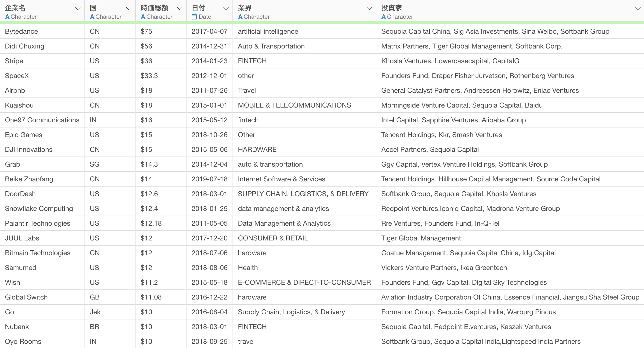Click the Bytedance company cell
Screen dimensions: 644x348
click(x=42, y=31)
